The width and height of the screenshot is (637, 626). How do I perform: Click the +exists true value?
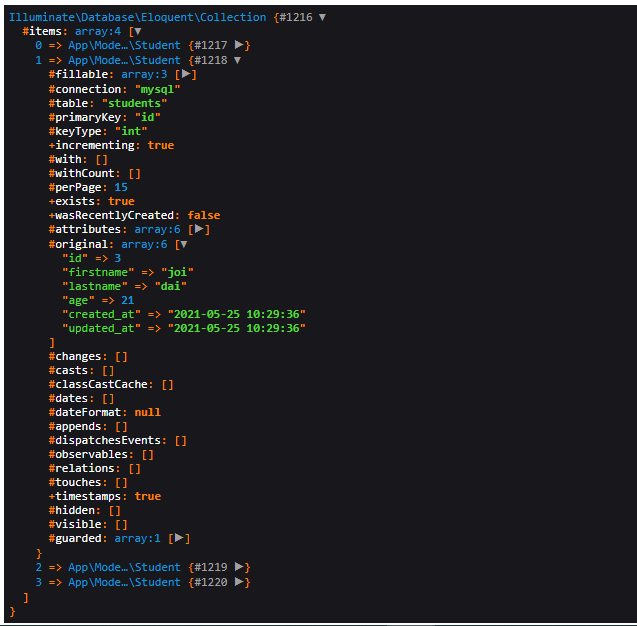pos(121,201)
